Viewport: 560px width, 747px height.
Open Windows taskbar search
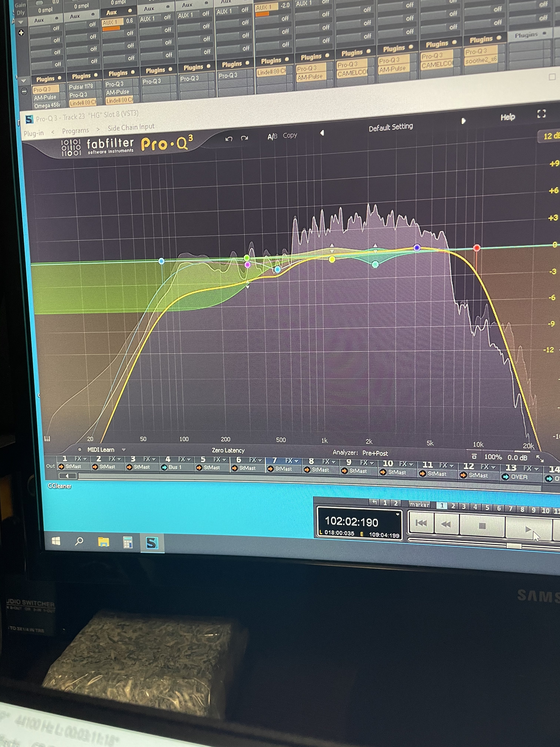coord(79,541)
